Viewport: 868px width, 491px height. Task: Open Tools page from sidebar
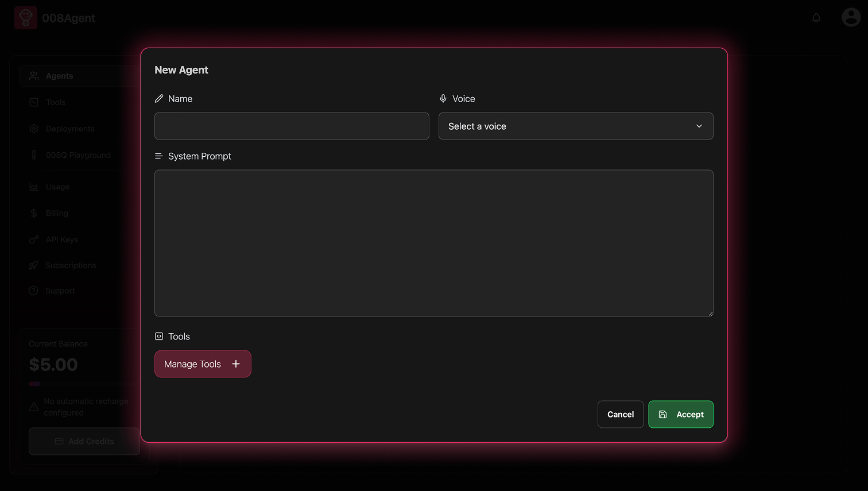point(56,102)
